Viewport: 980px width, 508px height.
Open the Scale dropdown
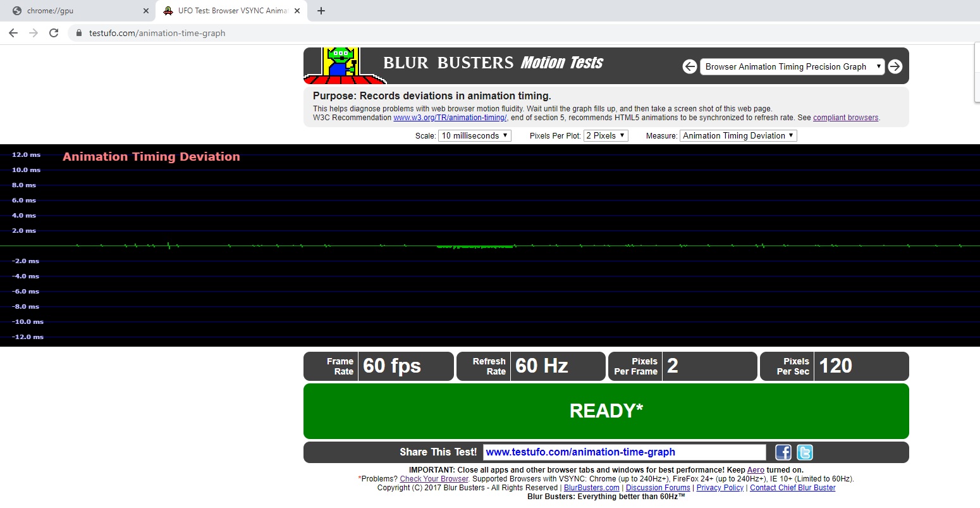click(475, 135)
